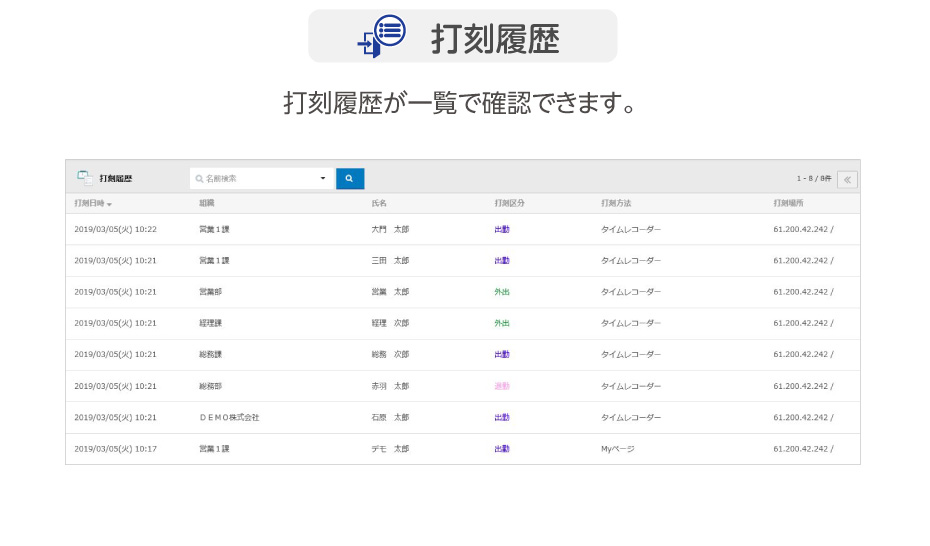Click the pink 退勤 status for 赤羽 太郎

point(502,386)
